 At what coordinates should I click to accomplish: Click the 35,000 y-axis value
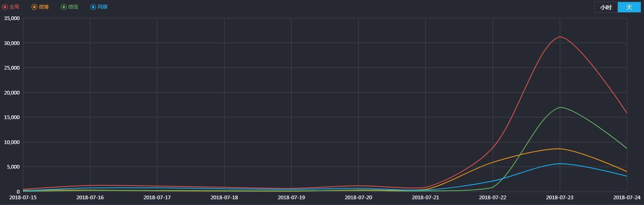(12, 18)
